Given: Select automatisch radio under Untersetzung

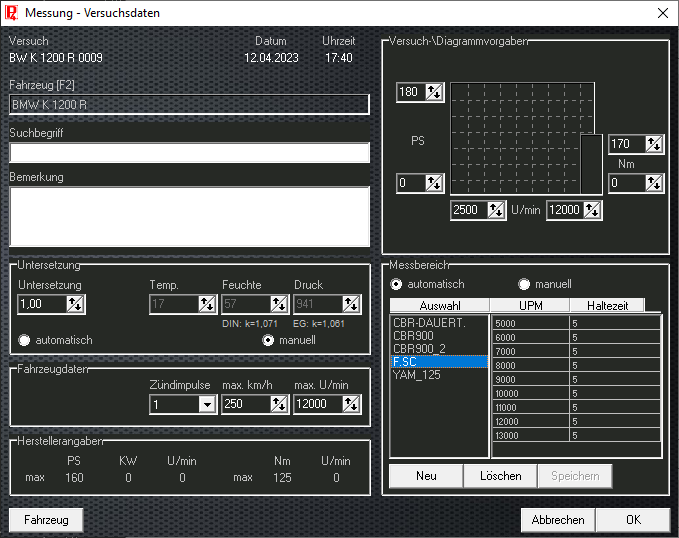Looking at the screenshot, I should pyautogui.click(x=25, y=340).
